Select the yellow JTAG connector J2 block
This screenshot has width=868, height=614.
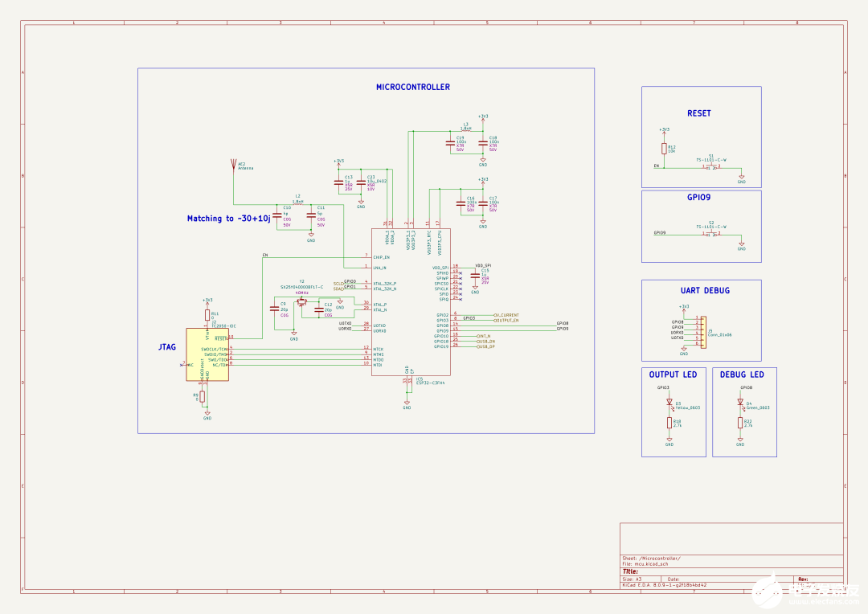pos(207,354)
